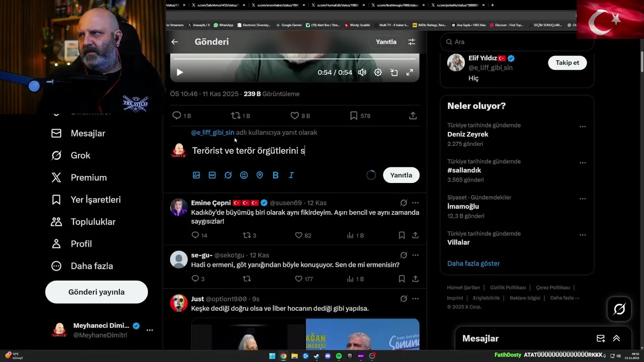This screenshot has width=644, height=362.
Task: Open Premium in left sidebar
Action: pyautogui.click(x=78, y=177)
